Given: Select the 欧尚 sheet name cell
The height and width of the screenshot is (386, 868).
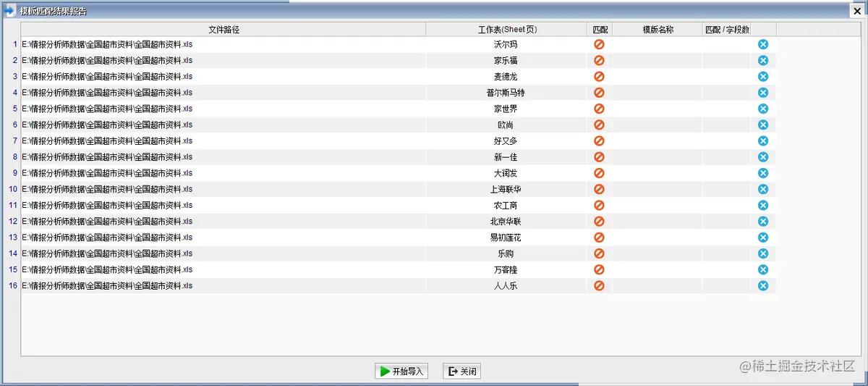Looking at the screenshot, I should (x=506, y=125).
